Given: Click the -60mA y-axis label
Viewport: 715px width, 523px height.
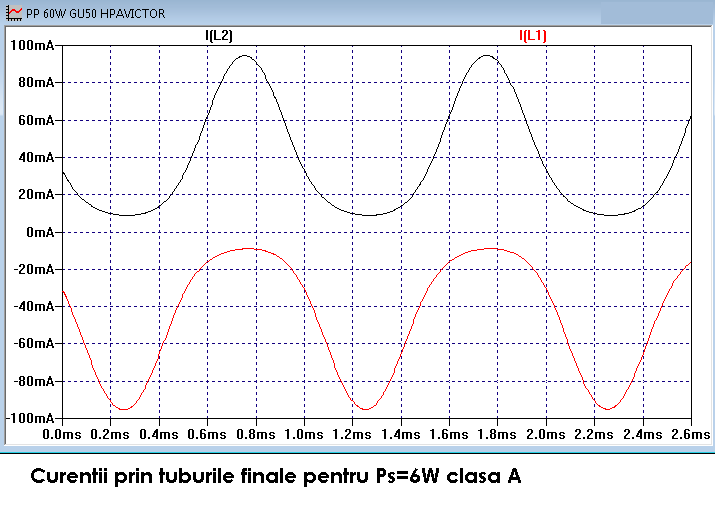Looking at the screenshot, I should 34,343.
